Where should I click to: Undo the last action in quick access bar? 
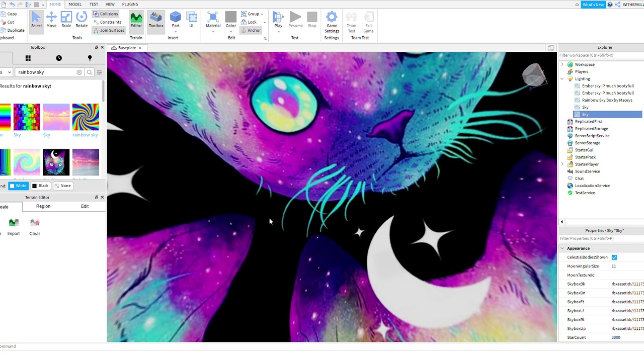pyautogui.click(x=11, y=5)
